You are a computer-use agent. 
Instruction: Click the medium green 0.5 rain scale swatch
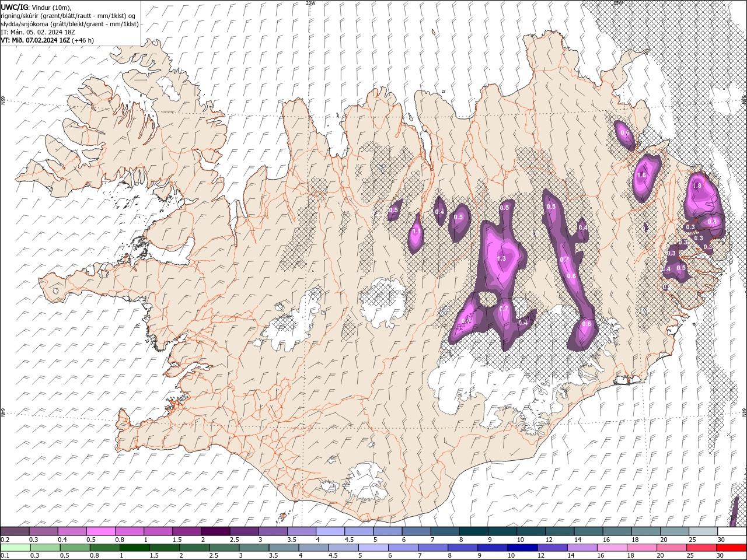coord(75,548)
